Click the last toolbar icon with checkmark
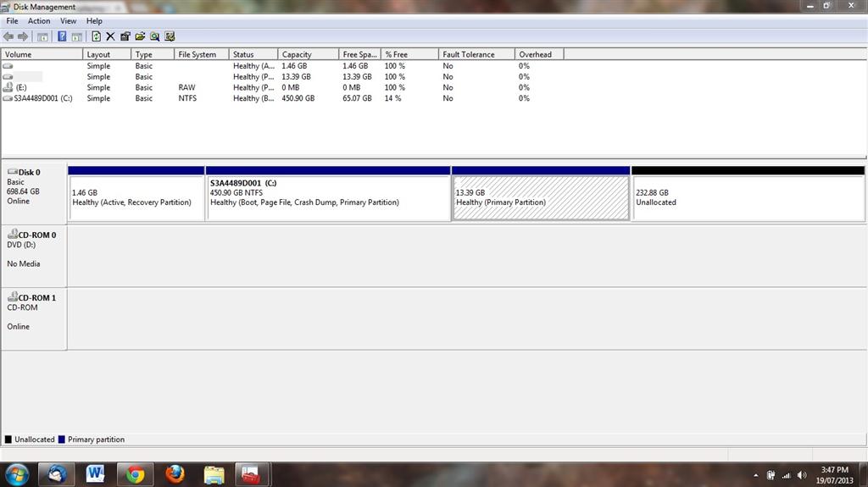 pyautogui.click(x=170, y=36)
